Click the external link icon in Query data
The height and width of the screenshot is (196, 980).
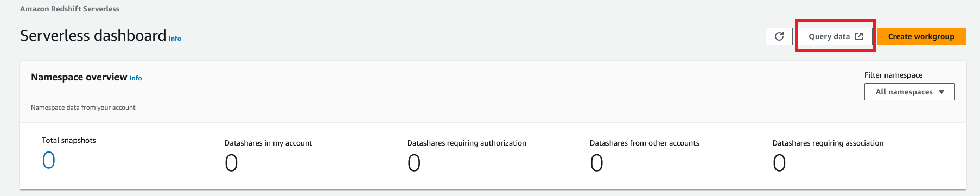coord(859,36)
